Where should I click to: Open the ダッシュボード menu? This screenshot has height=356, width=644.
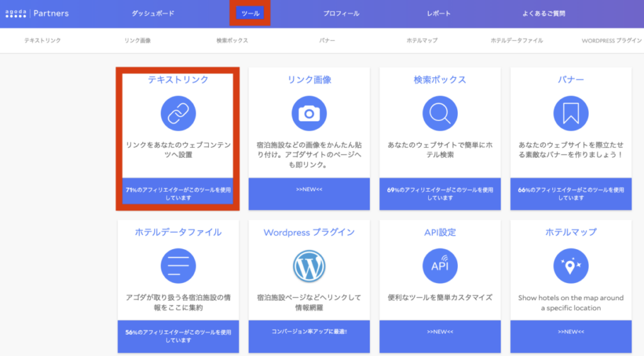[153, 14]
